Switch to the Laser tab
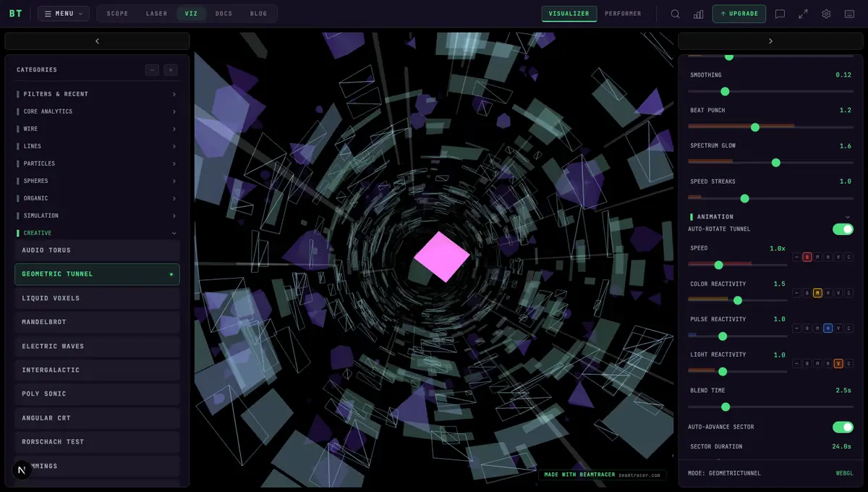Viewport: 868px width, 492px height. 156,14
